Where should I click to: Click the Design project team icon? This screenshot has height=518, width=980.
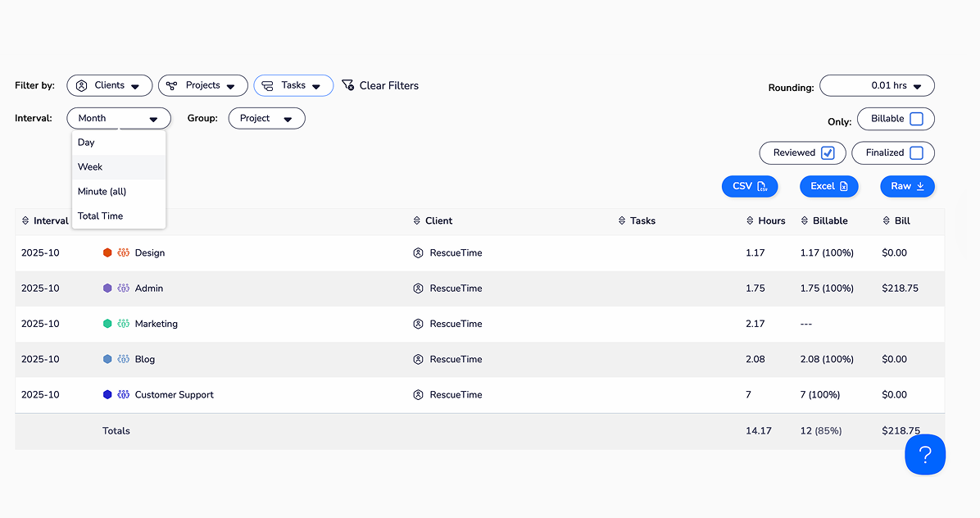click(124, 253)
